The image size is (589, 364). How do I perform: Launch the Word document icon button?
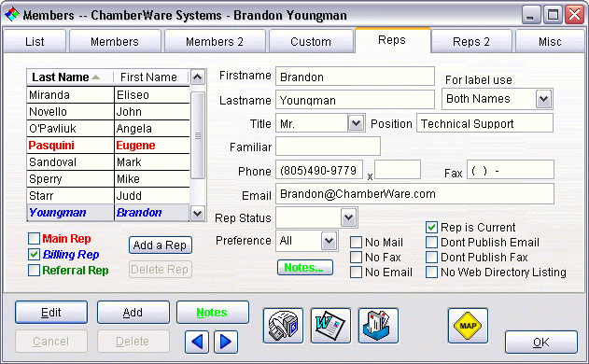pos(330,326)
